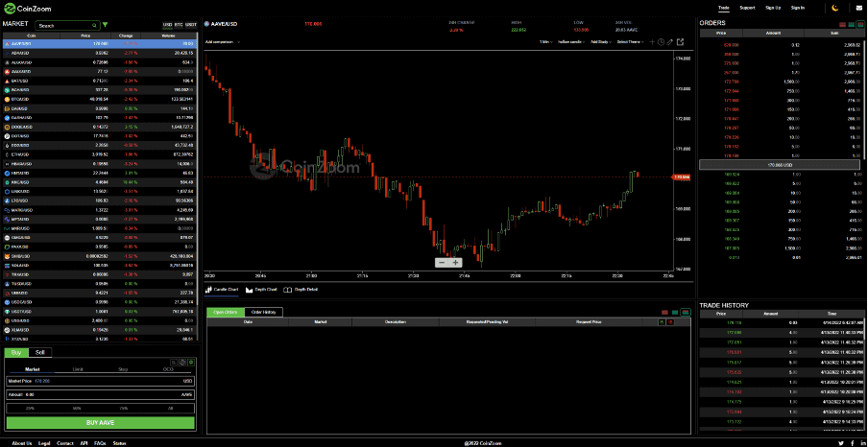Open Trade in top navigation
This screenshot has height=447, width=868.
pyautogui.click(x=724, y=8)
